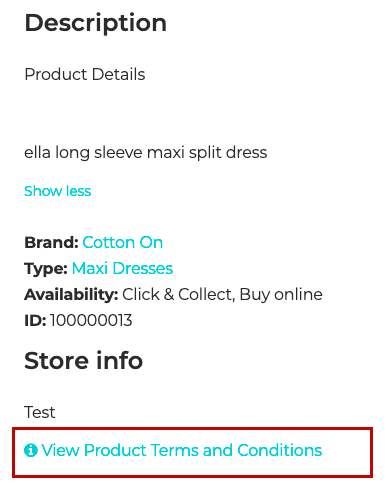Click the word Details in Product Details
This screenshot has height=490, width=390.
click(118, 74)
